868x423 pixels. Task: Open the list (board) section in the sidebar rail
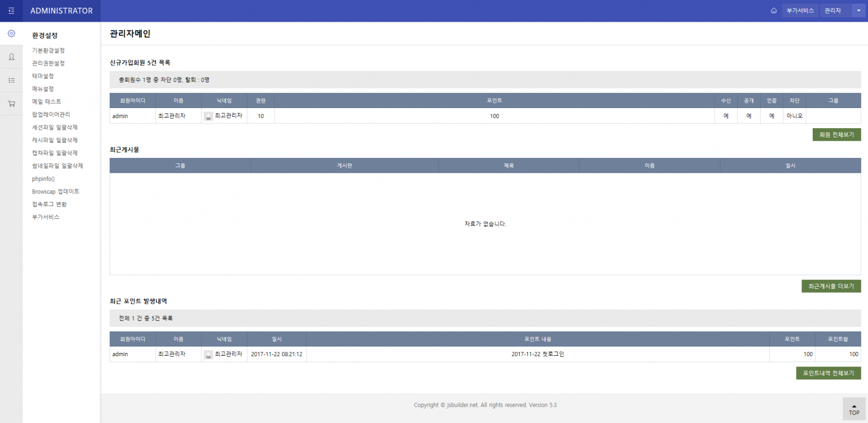[11, 80]
